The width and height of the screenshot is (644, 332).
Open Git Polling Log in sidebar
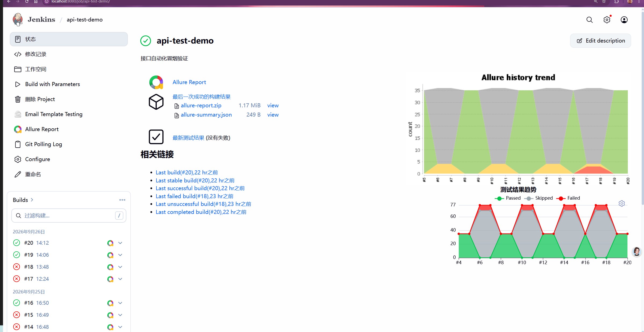click(x=69, y=144)
